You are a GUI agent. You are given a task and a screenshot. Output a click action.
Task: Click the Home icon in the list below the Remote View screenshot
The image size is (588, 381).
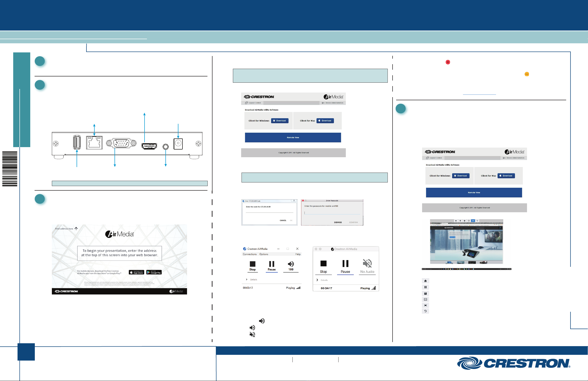(x=425, y=281)
